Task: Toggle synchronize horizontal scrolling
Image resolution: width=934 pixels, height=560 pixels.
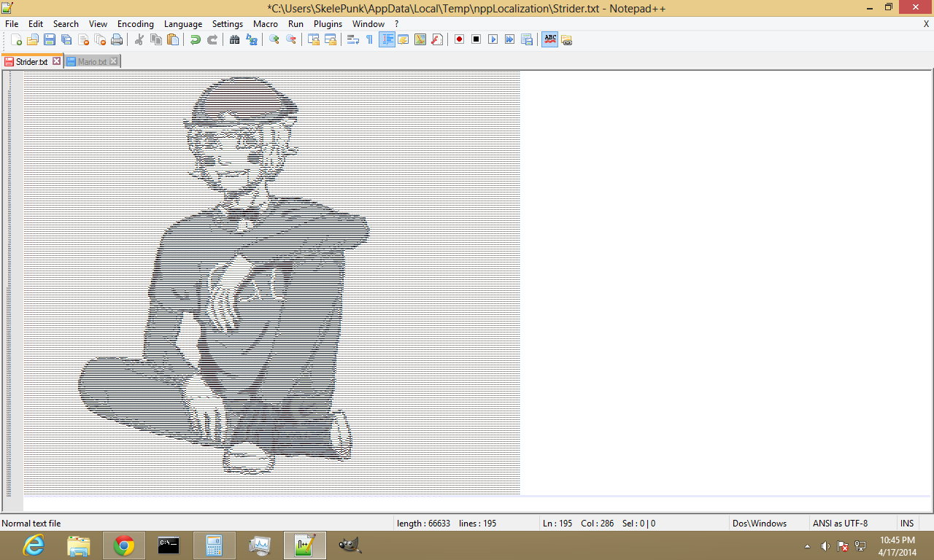Action: 331,39
